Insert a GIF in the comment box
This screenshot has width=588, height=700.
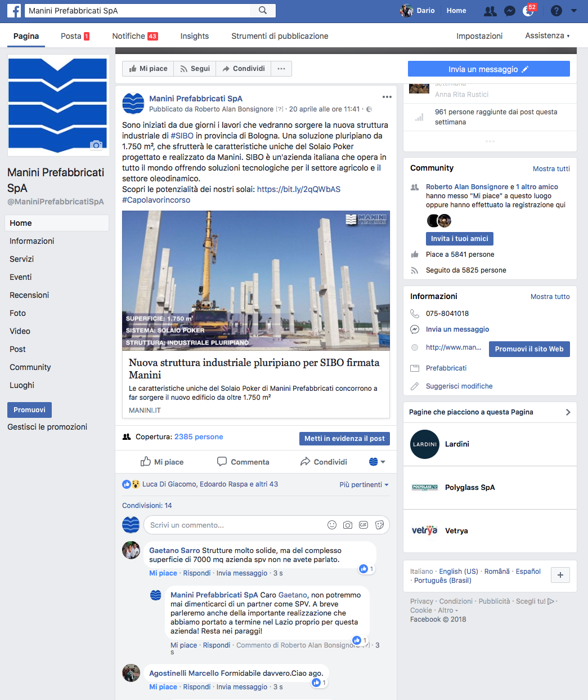tap(363, 525)
